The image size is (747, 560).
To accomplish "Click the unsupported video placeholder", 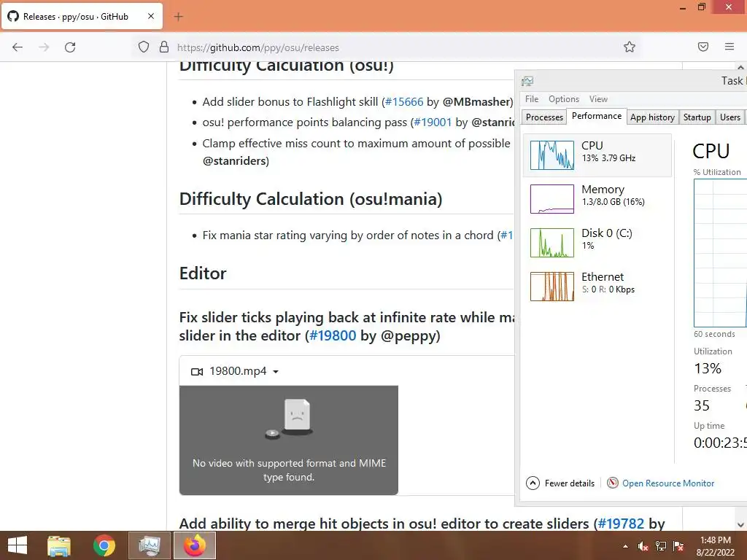I will (289, 440).
